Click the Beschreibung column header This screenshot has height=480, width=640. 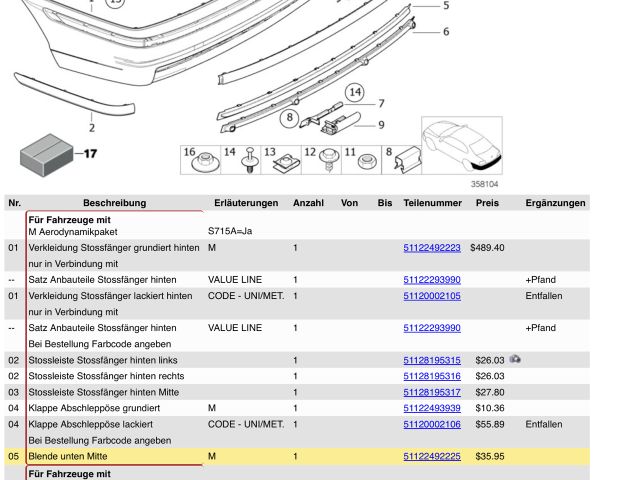tap(114, 203)
